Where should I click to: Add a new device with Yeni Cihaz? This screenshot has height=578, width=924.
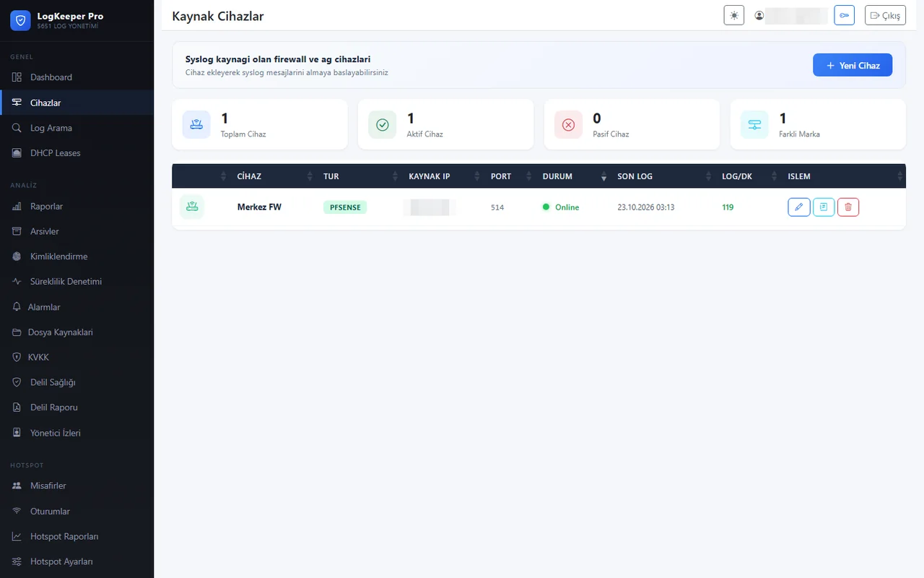[x=853, y=65]
